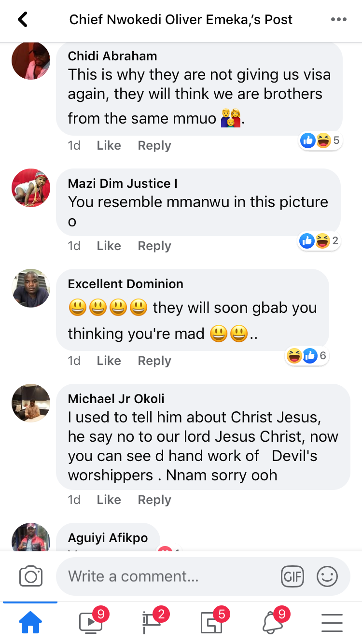The image size is (362, 644).
Task: Open the hamburger menu
Action: (x=332, y=623)
